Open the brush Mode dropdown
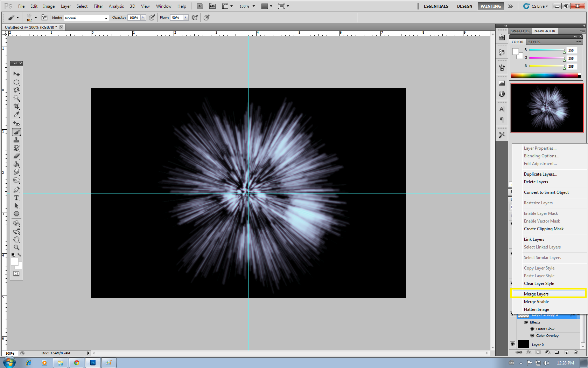Image resolution: width=588 pixels, height=368 pixels. (86, 18)
